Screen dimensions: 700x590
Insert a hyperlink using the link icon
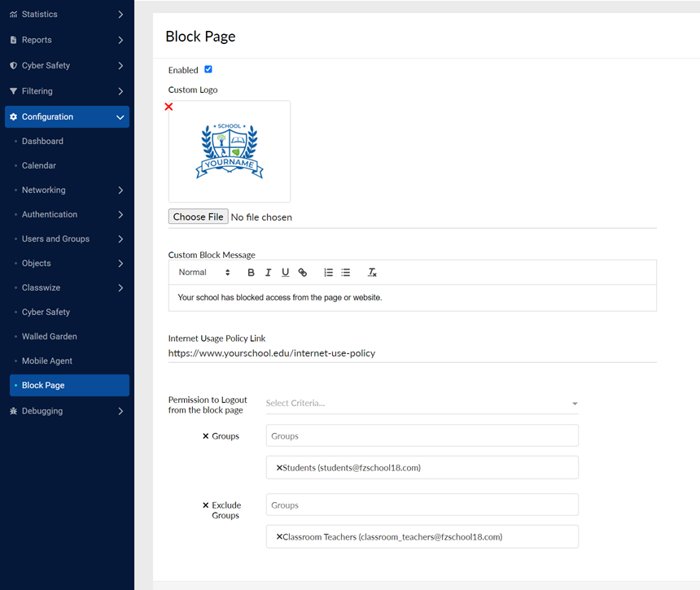pos(303,273)
